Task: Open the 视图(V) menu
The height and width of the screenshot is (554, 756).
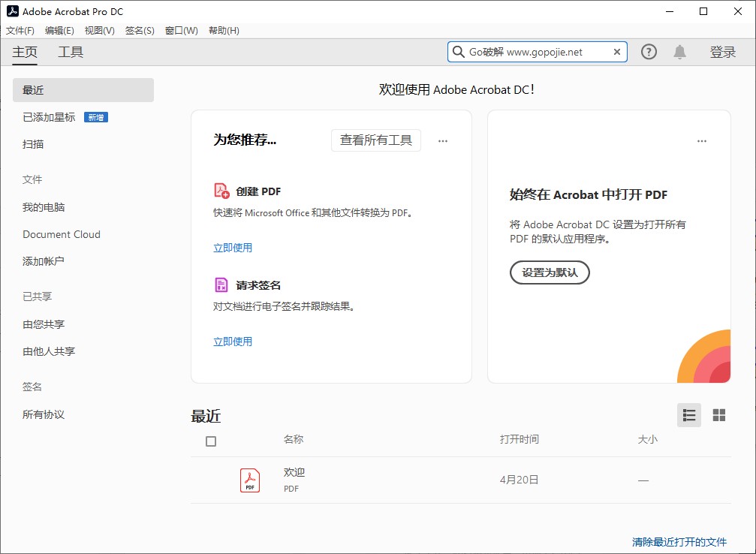Action: click(99, 30)
